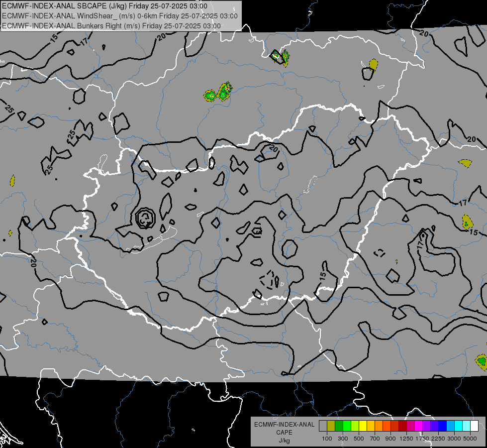Click the legend label 700
Screen dimensions: 487x448
375,439
